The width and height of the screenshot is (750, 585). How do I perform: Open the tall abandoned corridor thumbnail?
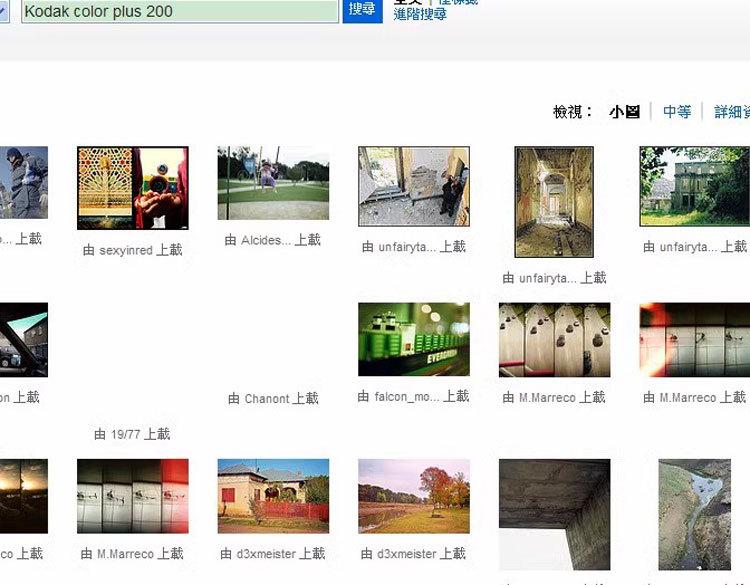554,202
